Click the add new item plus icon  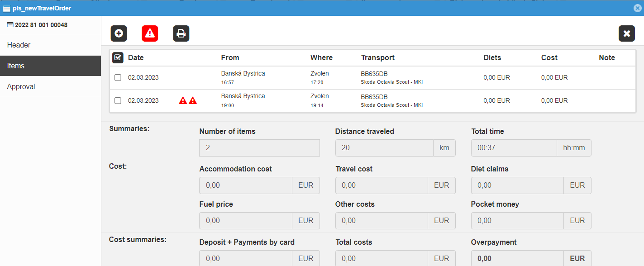119,33
